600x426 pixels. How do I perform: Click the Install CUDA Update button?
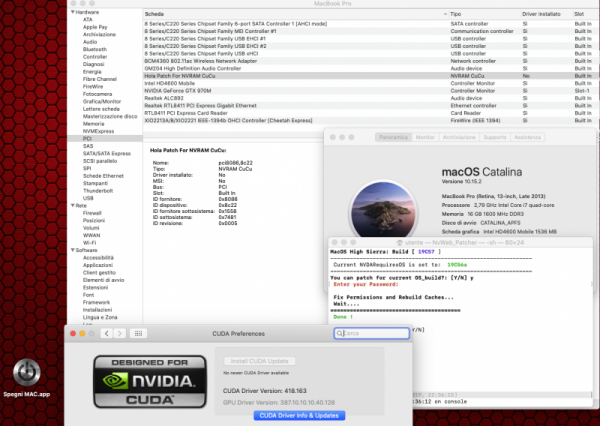click(259, 361)
